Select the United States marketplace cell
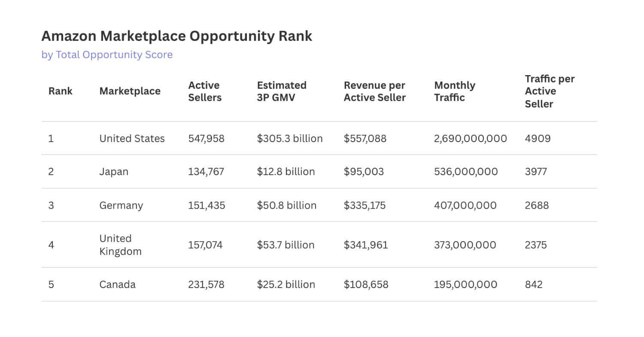 point(132,139)
